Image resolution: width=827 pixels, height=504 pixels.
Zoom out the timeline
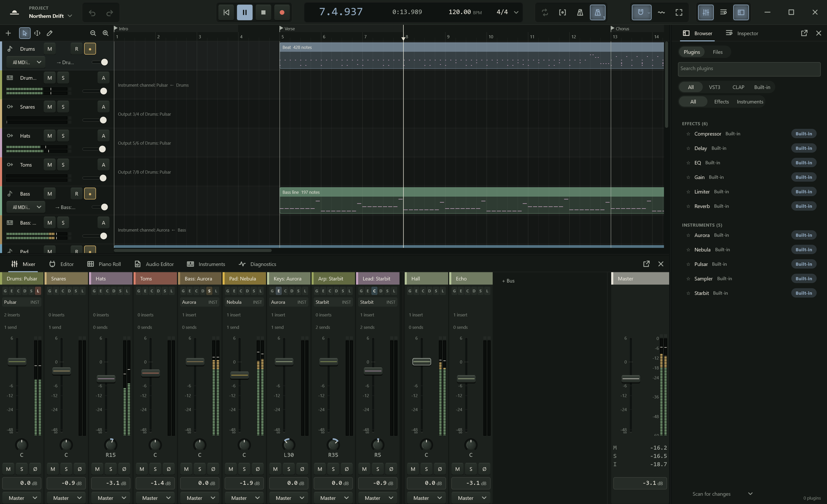coord(93,33)
